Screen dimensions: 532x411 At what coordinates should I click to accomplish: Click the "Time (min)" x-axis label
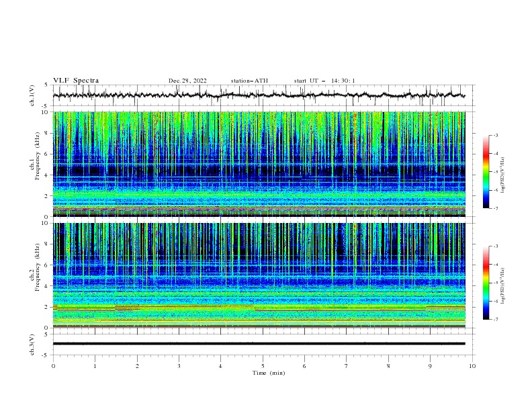[269, 373]
